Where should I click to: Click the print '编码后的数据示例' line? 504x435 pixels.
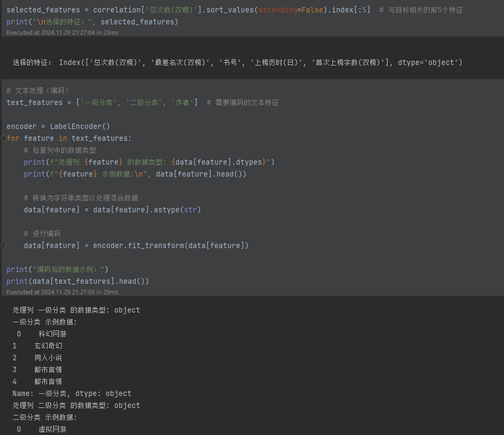[x=57, y=269]
